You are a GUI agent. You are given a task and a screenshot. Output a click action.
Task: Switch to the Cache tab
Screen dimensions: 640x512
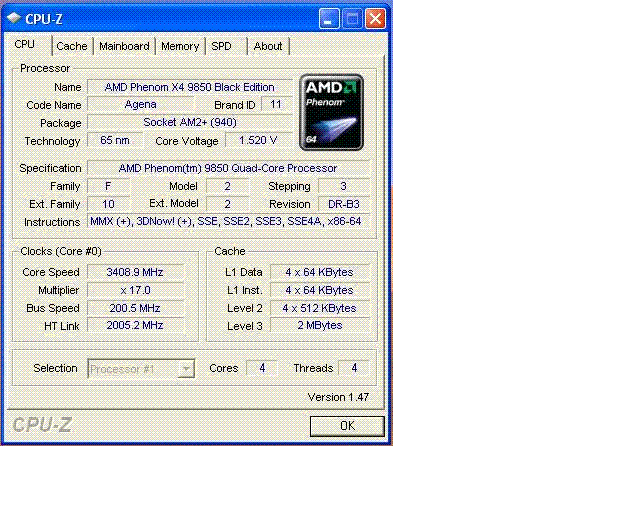coord(72,46)
